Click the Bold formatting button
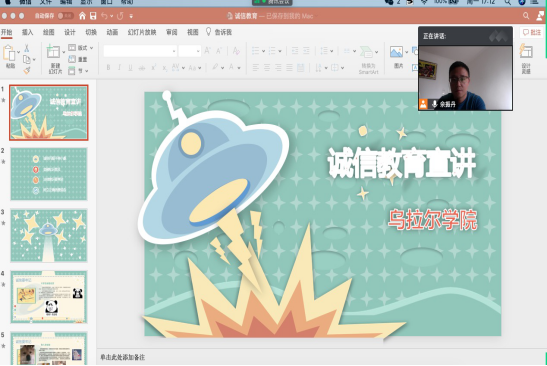The height and width of the screenshot is (366, 547). (108, 67)
